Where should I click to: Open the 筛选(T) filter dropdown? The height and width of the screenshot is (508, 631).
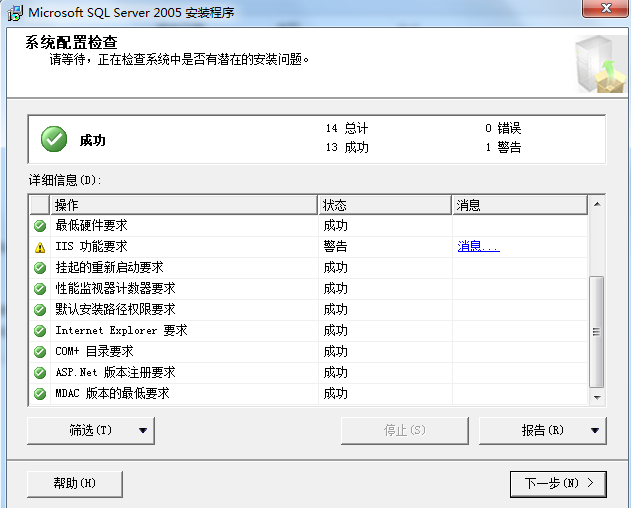[x=91, y=430]
